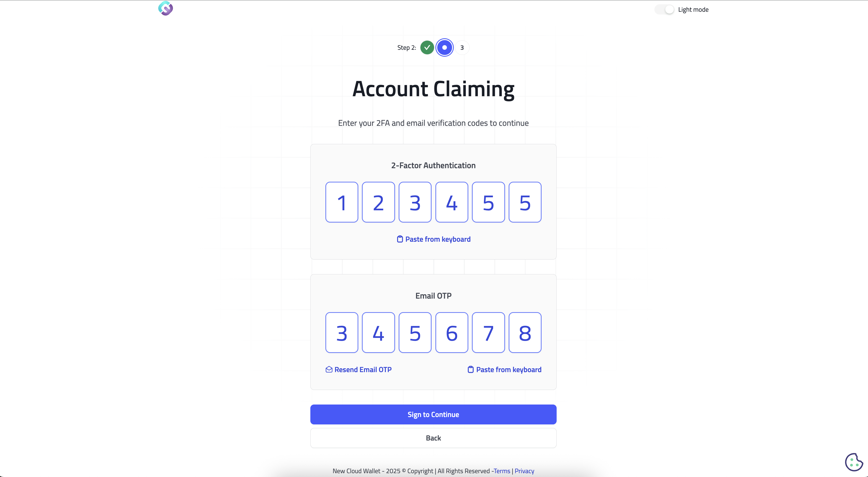The image size is (868, 477).
Task: Click the step three indicator circle
Action: click(x=462, y=47)
